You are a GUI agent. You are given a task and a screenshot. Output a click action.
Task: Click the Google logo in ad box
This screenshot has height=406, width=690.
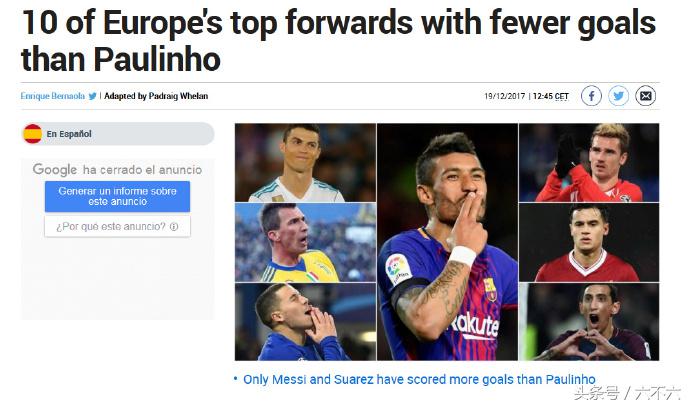(55, 169)
